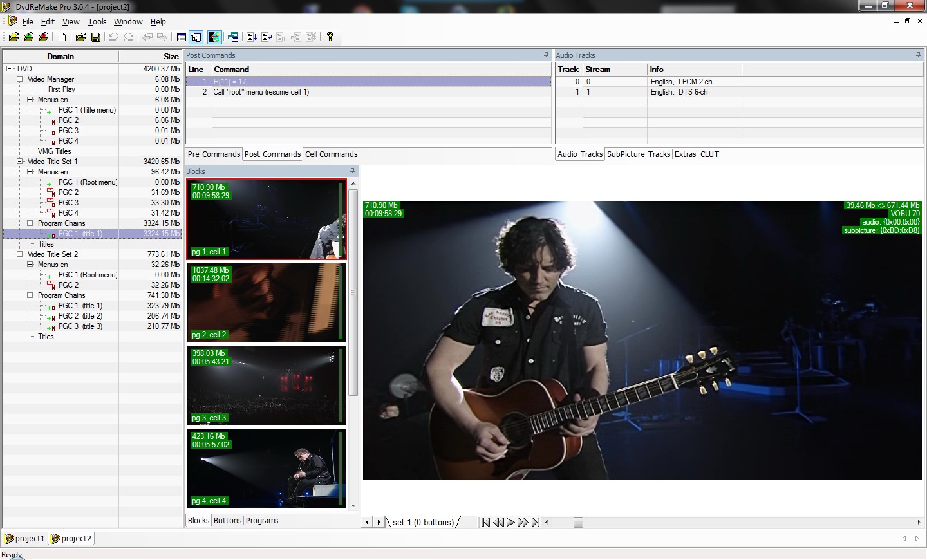Open the CLUT tab
Viewport: 927px width, 560px height.
click(709, 154)
